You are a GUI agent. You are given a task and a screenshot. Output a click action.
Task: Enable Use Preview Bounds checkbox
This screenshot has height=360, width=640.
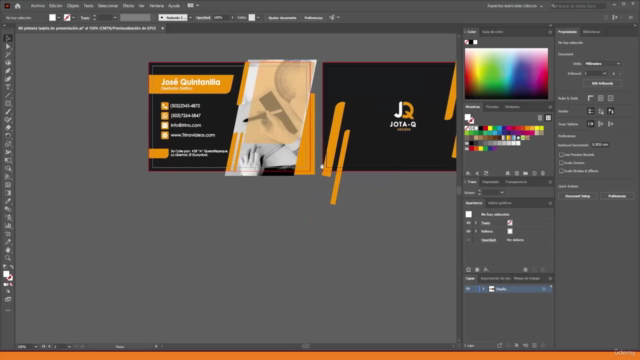561,155
